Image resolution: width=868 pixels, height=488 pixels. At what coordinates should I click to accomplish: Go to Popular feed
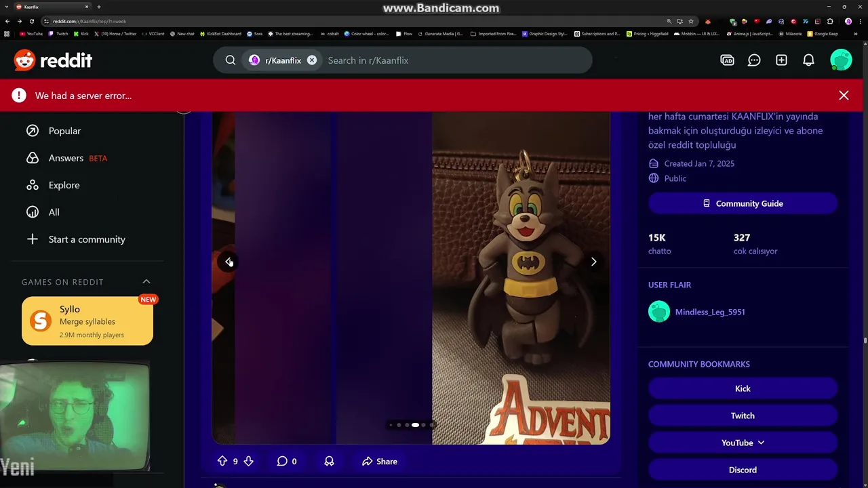64,131
